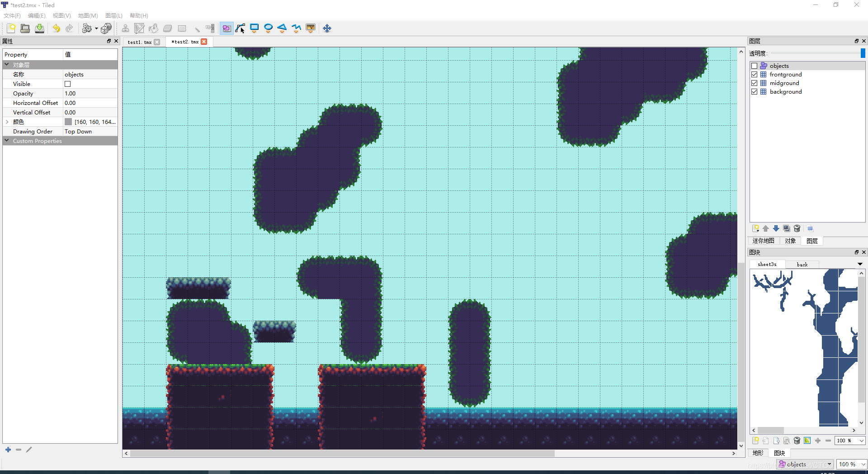Switch to the 对象 objects tab
868x474 pixels.
[790, 241]
